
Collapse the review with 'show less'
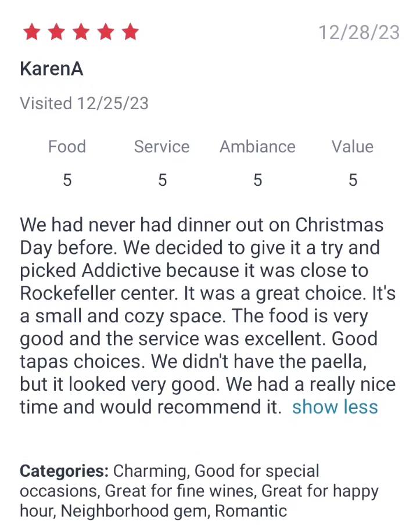(335, 407)
